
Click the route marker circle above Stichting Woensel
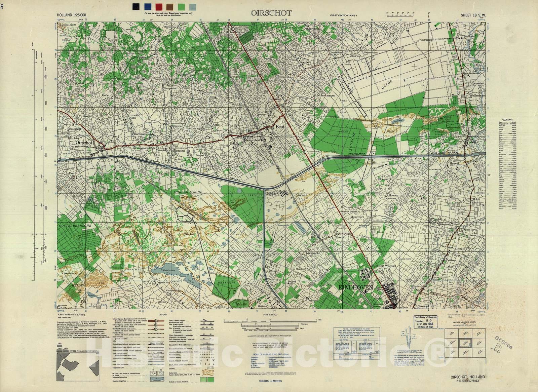coord(366,259)
